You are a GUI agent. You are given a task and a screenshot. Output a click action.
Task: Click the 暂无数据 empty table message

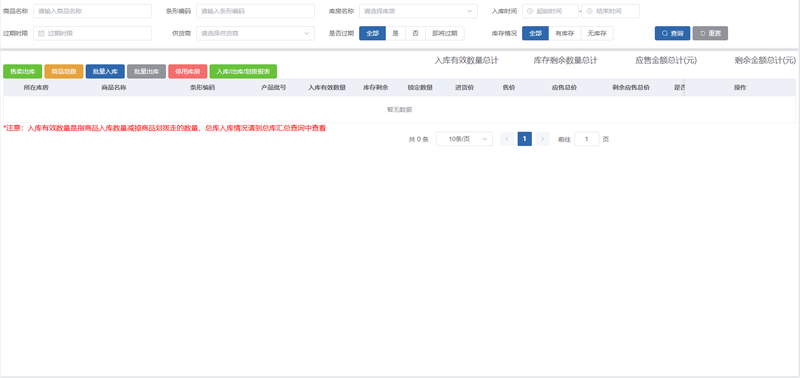coord(399,109)
